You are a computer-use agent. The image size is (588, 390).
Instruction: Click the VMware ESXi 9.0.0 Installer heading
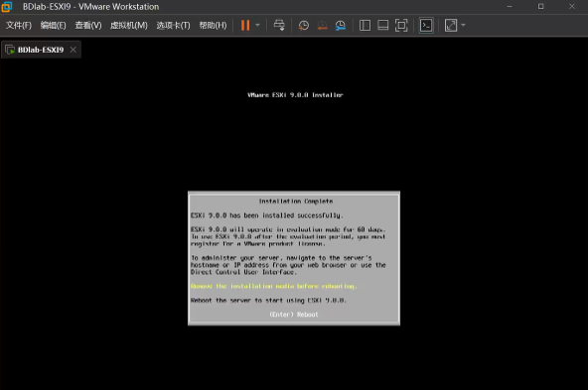pos(296,95)
